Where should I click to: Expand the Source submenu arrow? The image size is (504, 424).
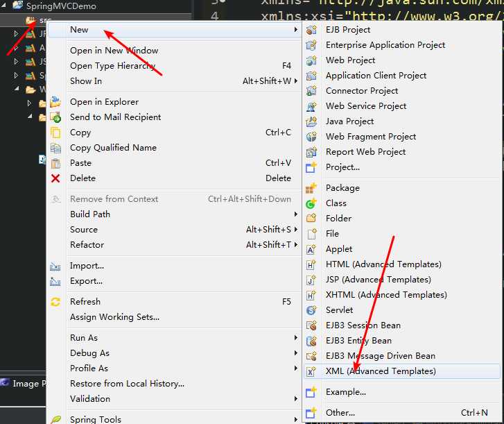coord(295,230)
